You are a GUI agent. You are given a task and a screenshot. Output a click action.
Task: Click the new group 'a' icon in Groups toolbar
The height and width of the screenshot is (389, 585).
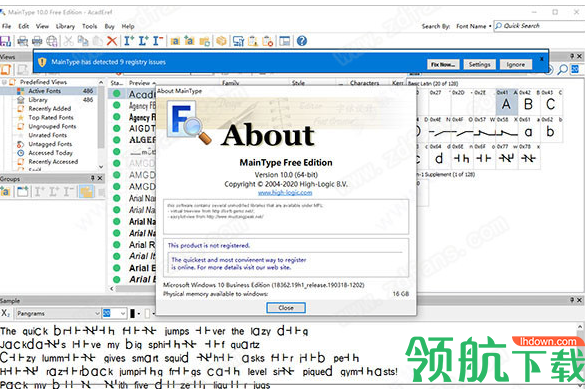[x=5, y=192]
